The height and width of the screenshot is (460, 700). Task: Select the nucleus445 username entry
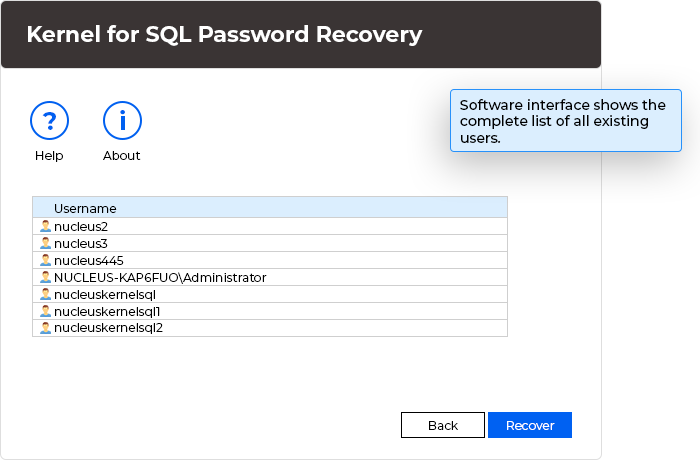[x=270, y=260]
